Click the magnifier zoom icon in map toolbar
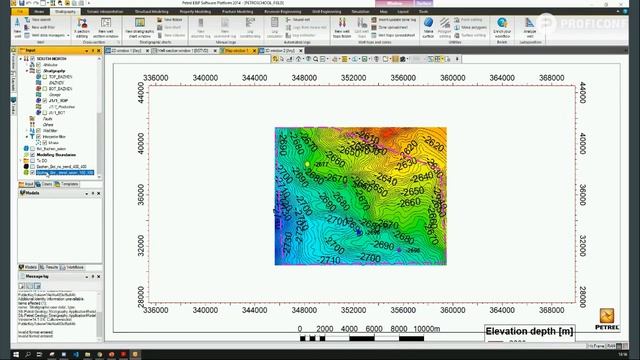Viewport: 640px width, 360px height. pos(316,59)
